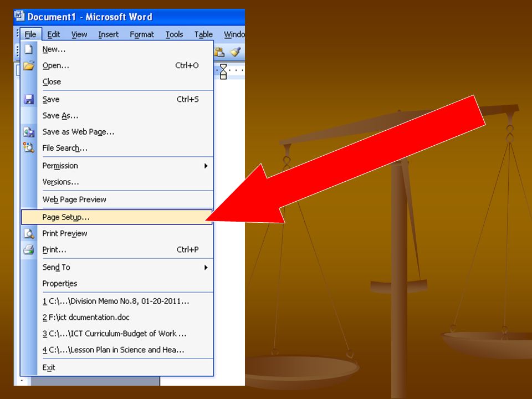The height and width of the screenshot is (399, 532).
Task: Click the File Search magnifier icon
Action: [29, 148]
